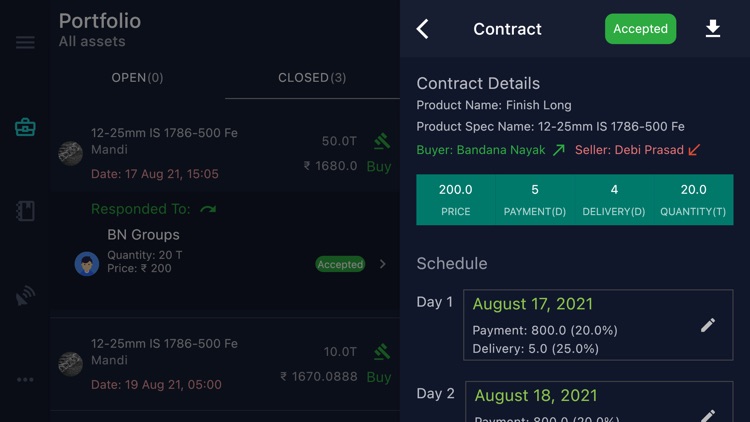The height and width of the screenshot is (422, 750).
Task: Click the Accepted badge on BN Groups
Action: [340, 264]
